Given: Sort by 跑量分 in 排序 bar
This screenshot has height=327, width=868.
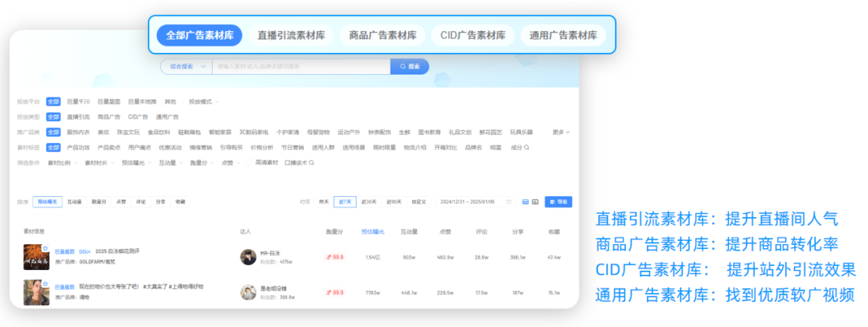Looking at the screenshot, I should (x=99, y=202).
